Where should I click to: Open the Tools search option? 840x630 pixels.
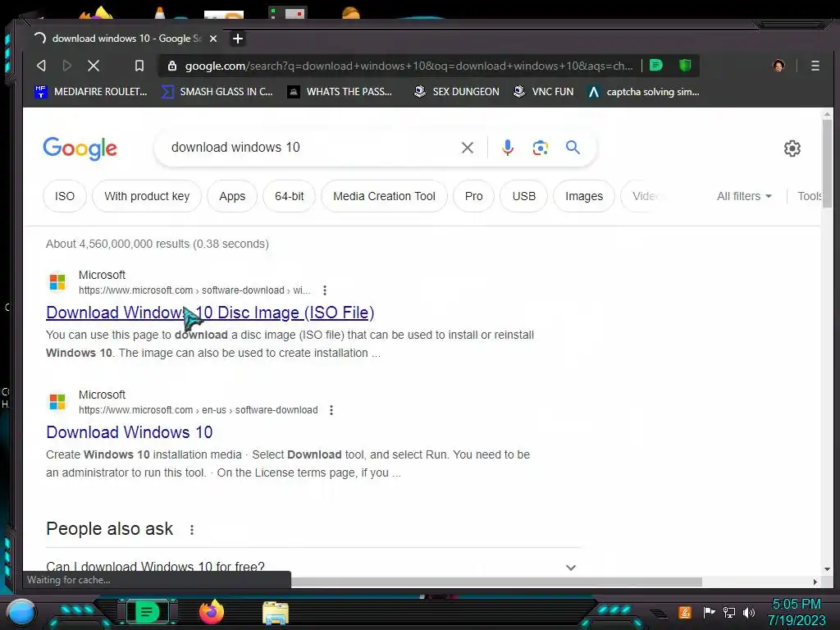coord(809,196)
